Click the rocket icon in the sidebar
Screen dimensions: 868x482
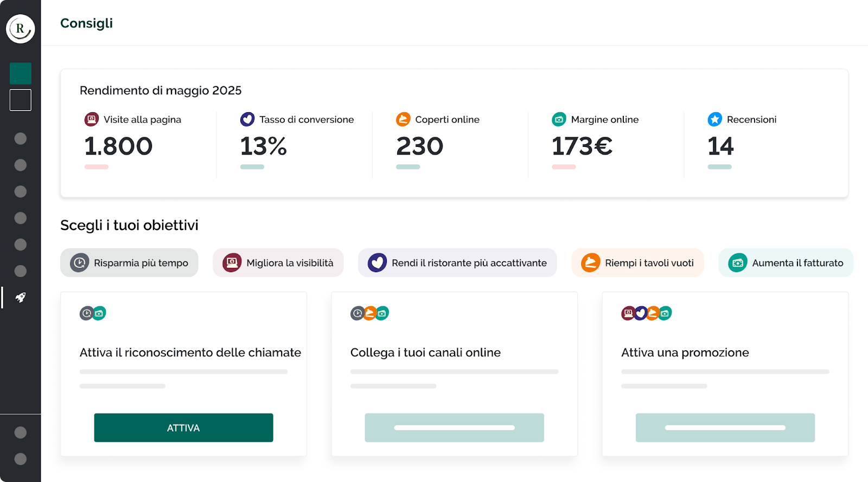21,298
